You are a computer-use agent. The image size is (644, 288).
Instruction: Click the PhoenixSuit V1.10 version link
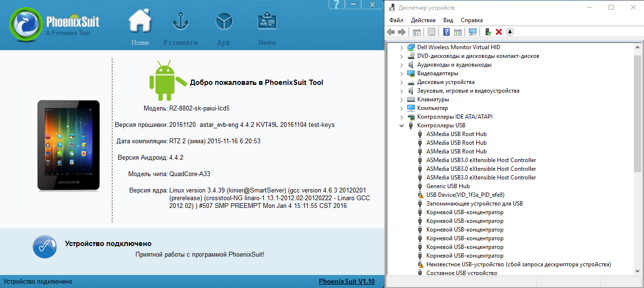point(346,281)
